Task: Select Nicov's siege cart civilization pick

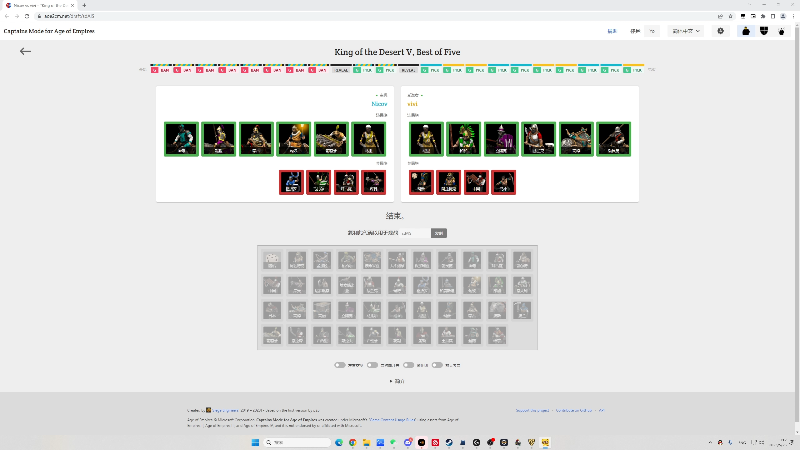Action: pos(331,139)
